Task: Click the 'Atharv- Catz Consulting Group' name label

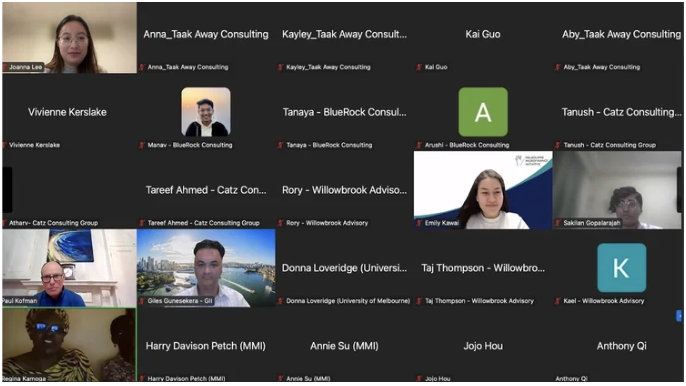Action: [x=53, y=223]
